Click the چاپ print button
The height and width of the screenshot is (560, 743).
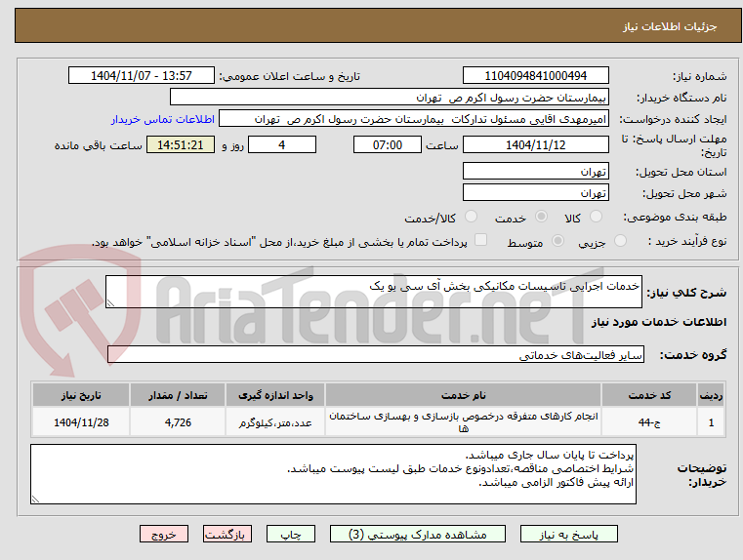pyautogui.click(x=291, y=534)
